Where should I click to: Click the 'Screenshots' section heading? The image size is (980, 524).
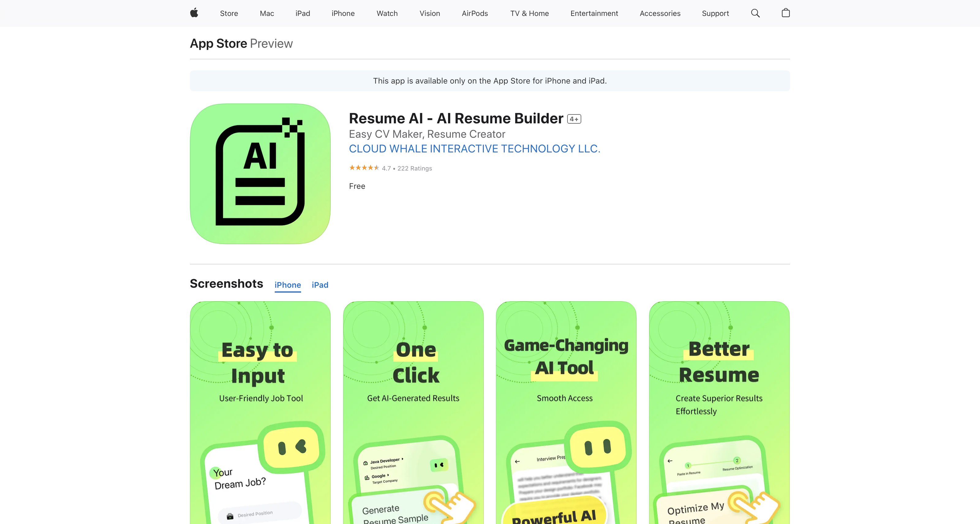[226, 284]
